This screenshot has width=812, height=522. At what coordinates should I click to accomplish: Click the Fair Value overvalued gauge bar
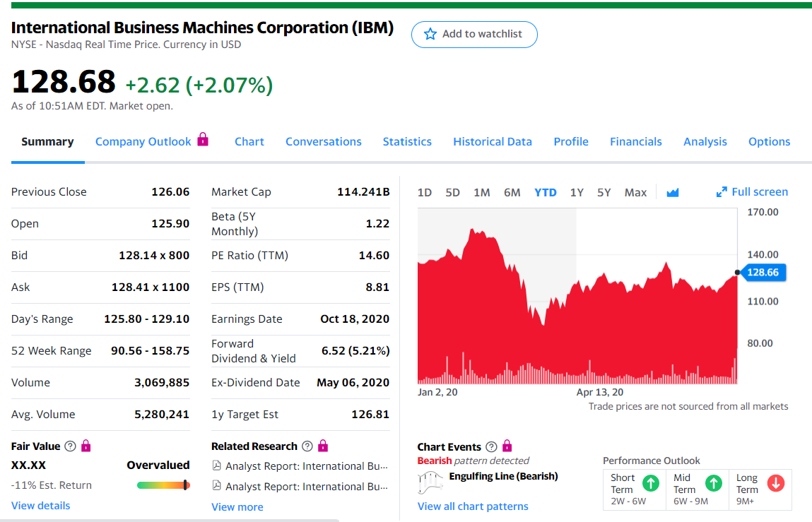point(163,485)
